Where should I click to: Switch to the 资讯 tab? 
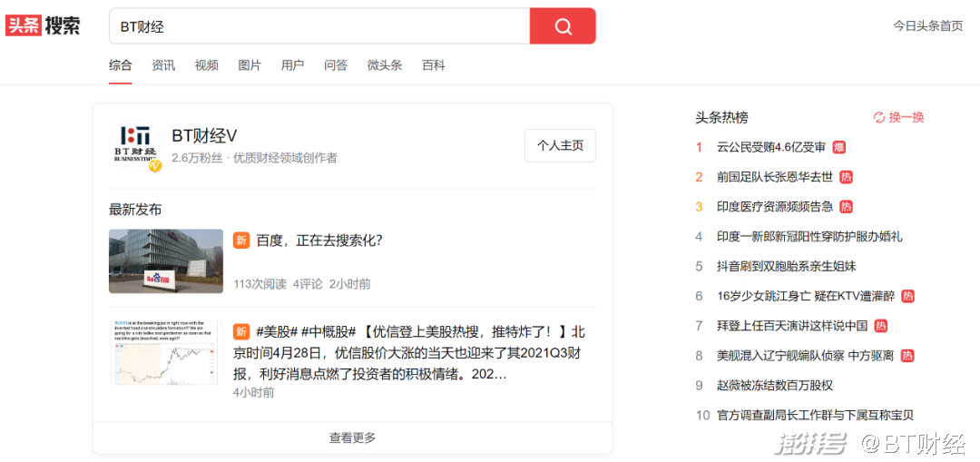(x=163, y=65)
